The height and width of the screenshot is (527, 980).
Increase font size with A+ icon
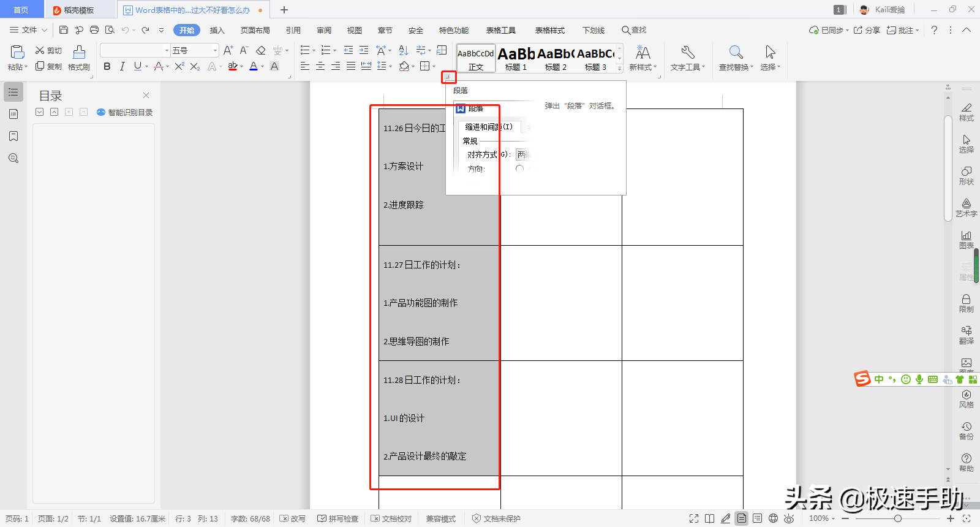228,50
